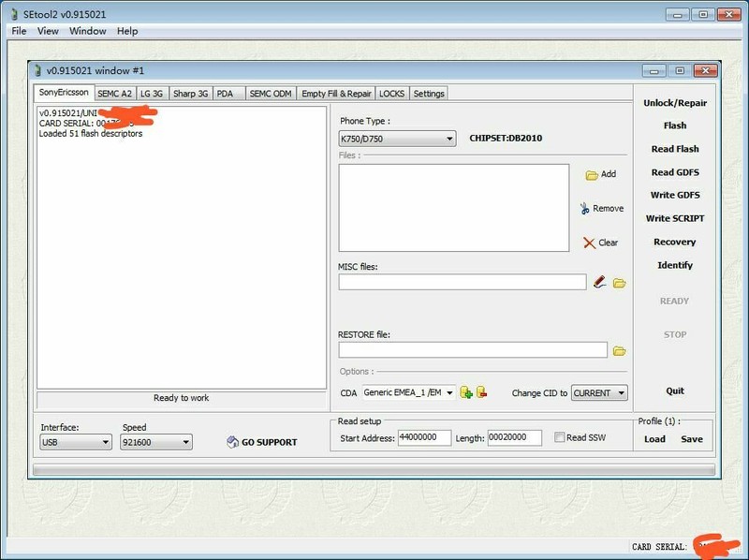The image size is (749, 560).
Task: Click the empty Files list box
Action: (x=454, y=208)
